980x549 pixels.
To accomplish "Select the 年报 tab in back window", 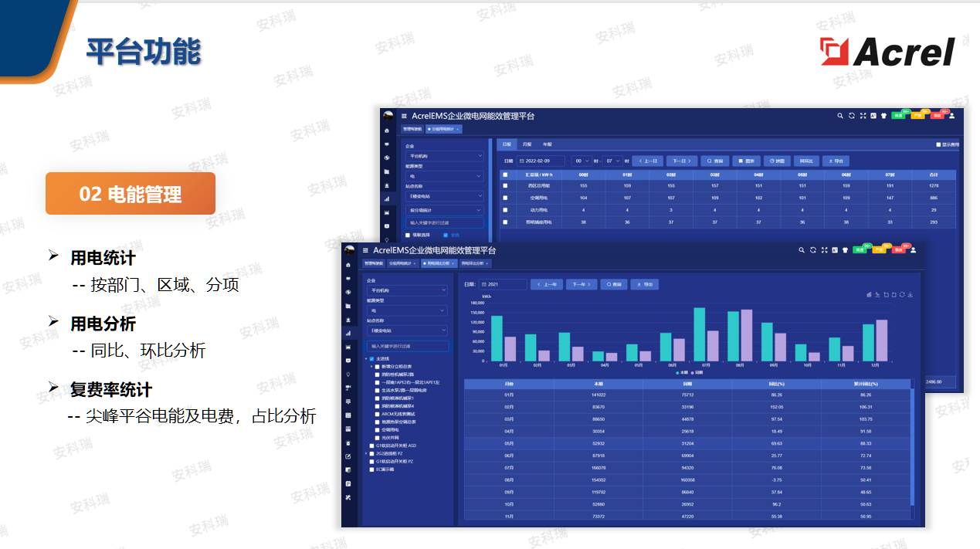I will tap(548, 144).
